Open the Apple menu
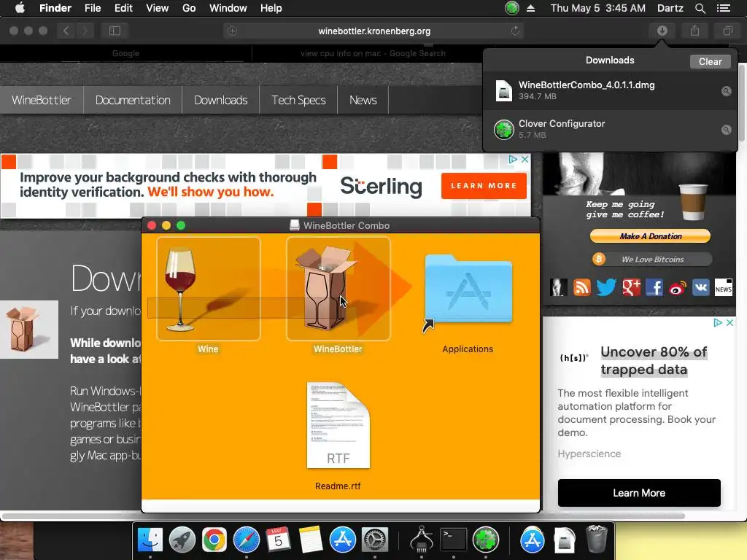 (20, 8)
